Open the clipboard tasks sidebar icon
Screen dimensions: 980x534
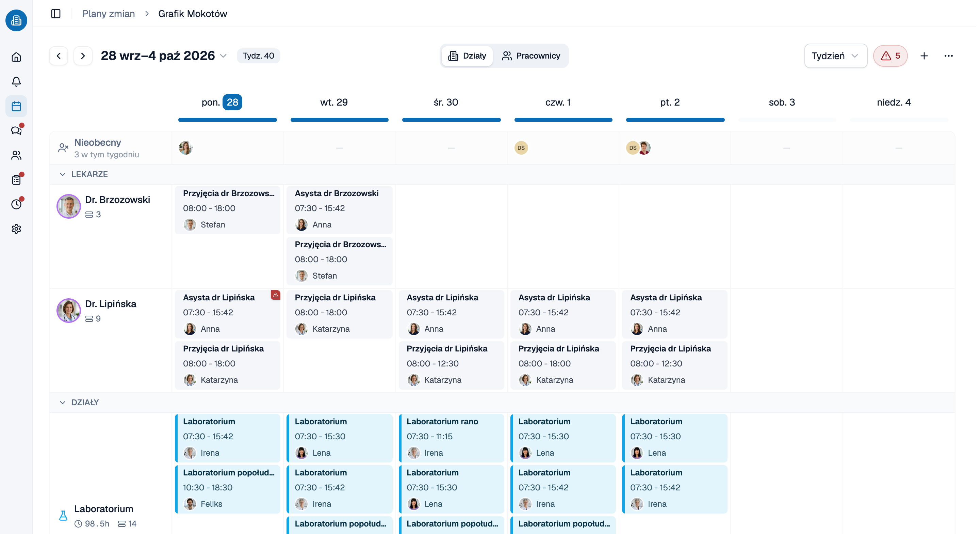pos(16,180)
